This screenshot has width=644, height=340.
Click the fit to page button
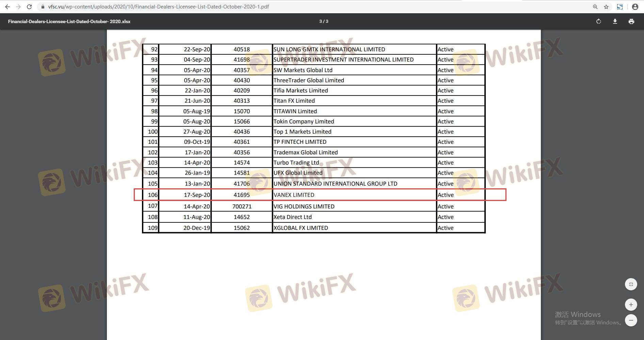pyautogui.click(x=631, y=284)
